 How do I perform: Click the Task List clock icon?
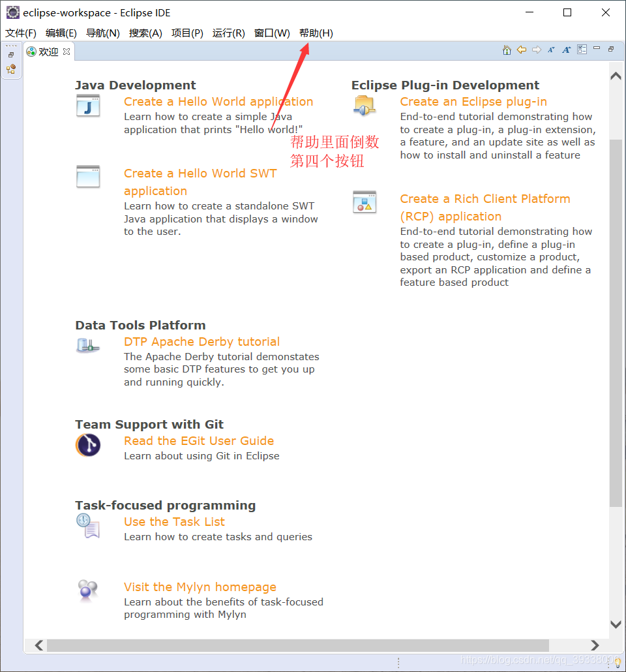click(88, 525)
